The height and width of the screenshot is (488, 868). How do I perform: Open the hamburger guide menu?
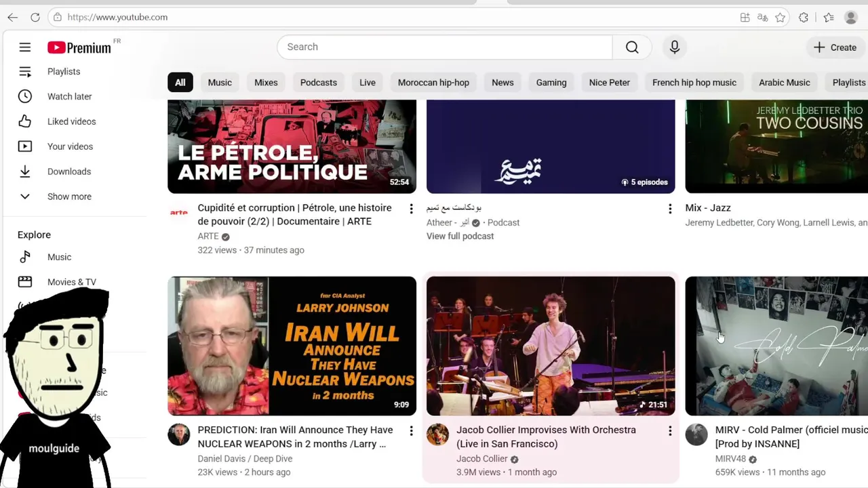pyautogui.click(x=25, y=47)
